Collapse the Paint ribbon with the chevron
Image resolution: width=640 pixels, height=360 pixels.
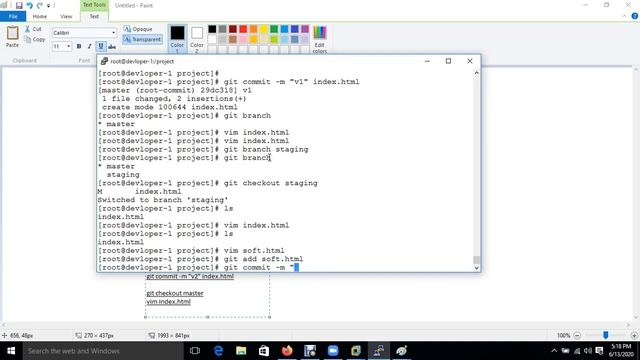[x=624, y=16]
